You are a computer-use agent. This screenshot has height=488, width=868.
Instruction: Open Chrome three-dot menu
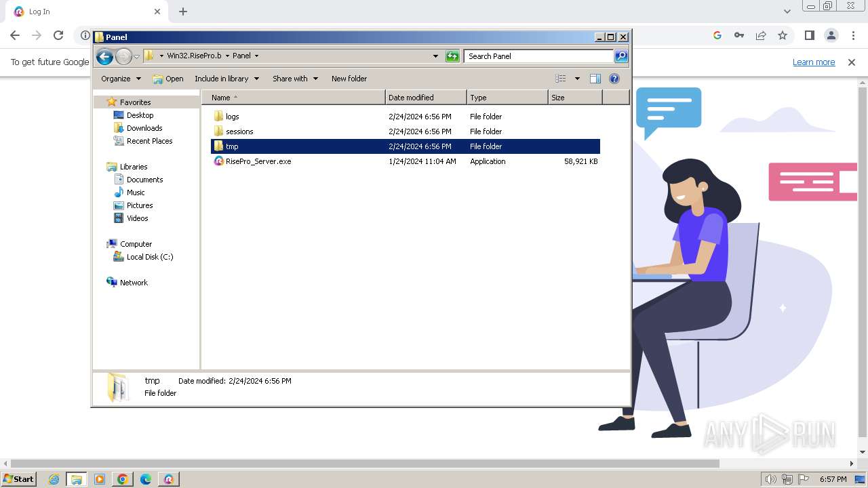point(854,35)
